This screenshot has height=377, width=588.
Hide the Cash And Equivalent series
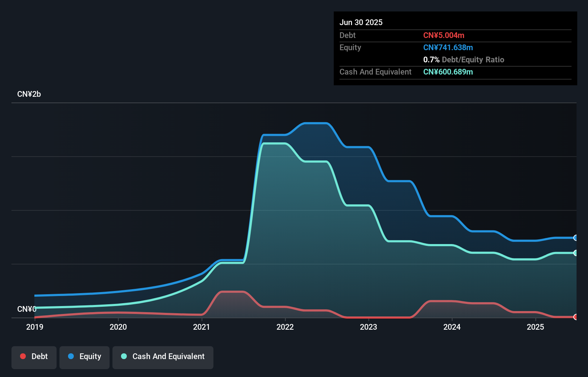(x=163, y=357)
